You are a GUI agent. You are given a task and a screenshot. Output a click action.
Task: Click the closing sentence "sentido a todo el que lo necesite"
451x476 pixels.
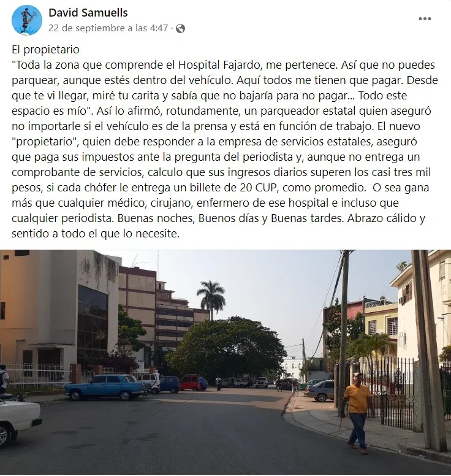point(94,234)
